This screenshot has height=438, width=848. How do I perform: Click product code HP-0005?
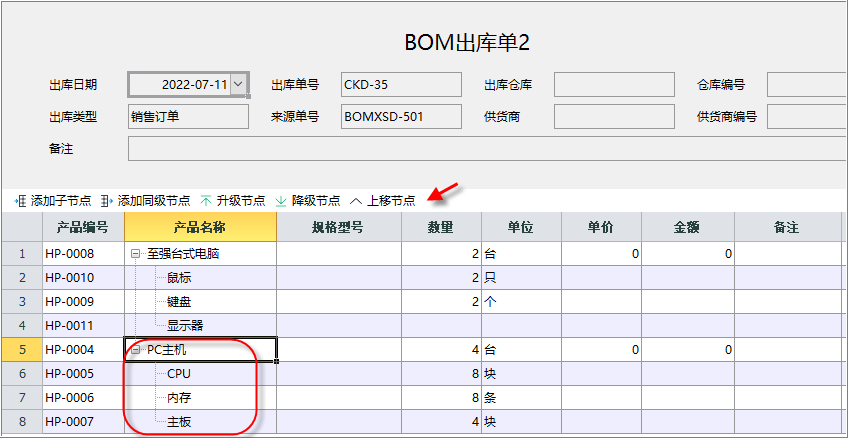tap(70, 374)
